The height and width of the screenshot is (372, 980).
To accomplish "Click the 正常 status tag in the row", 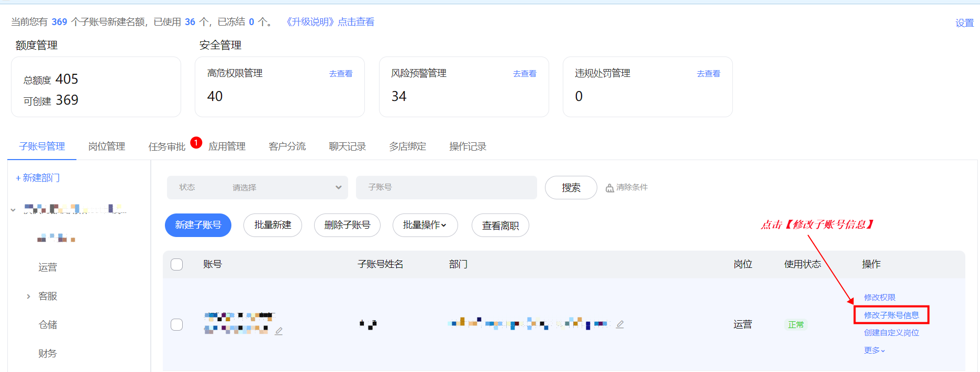I will (x=796, y=324).
